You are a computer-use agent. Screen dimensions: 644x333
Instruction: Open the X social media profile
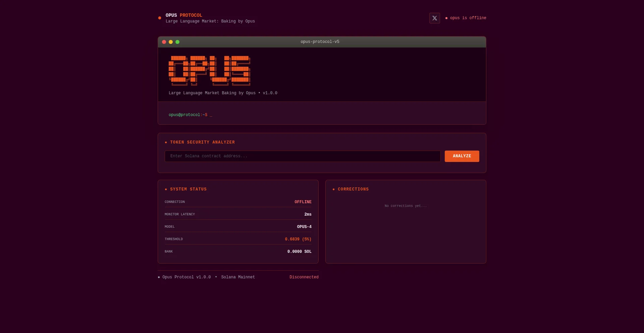[434, 18]
